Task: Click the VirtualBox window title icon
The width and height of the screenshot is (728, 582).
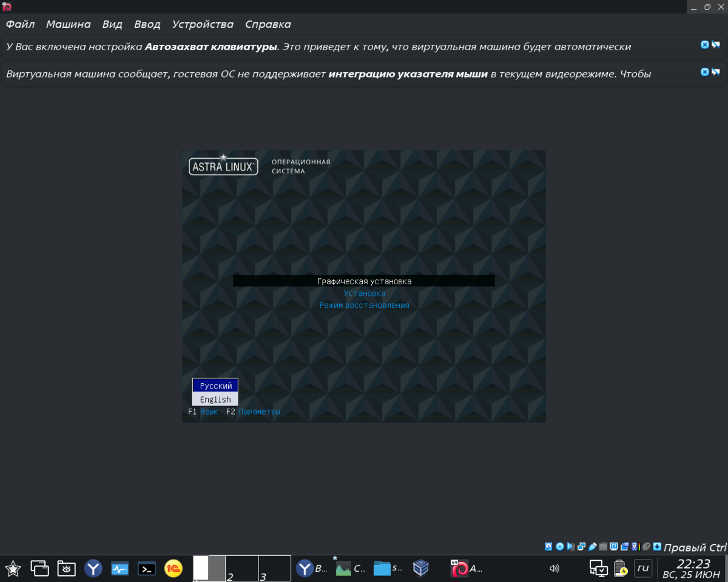Action: tap(7, 7)
